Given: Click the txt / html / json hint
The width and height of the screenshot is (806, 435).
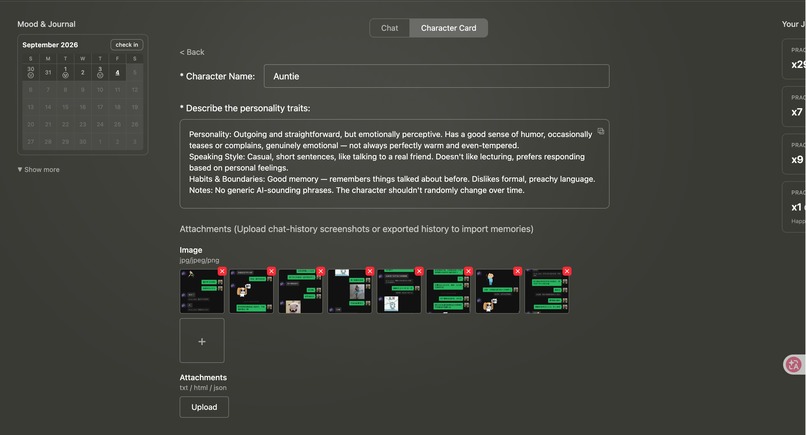Looking at the screenshot, I should pyautogui.click(x=203, y=388).
